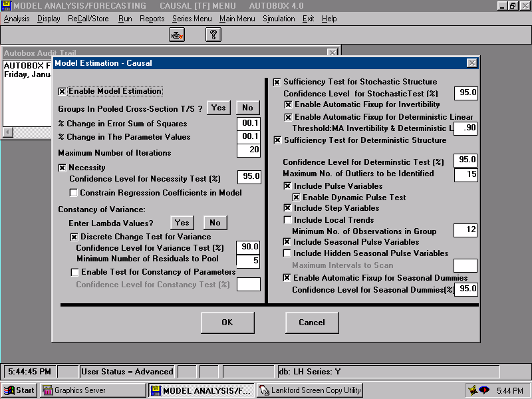Click Minimum No. of Observations in Group field
The image size is (532, 399).
(465, 230)
